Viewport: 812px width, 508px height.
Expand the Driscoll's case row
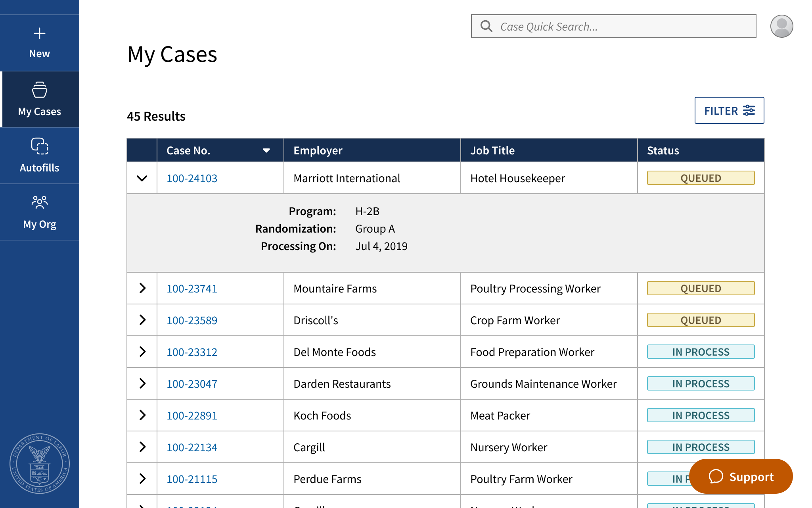(x=142, y=320)
